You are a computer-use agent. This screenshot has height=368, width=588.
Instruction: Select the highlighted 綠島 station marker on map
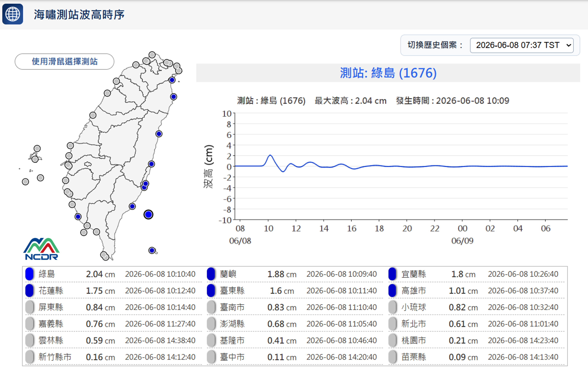click(148, 214)
